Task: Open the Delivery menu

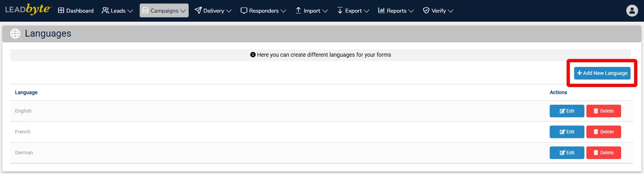Action: [213, 11]
